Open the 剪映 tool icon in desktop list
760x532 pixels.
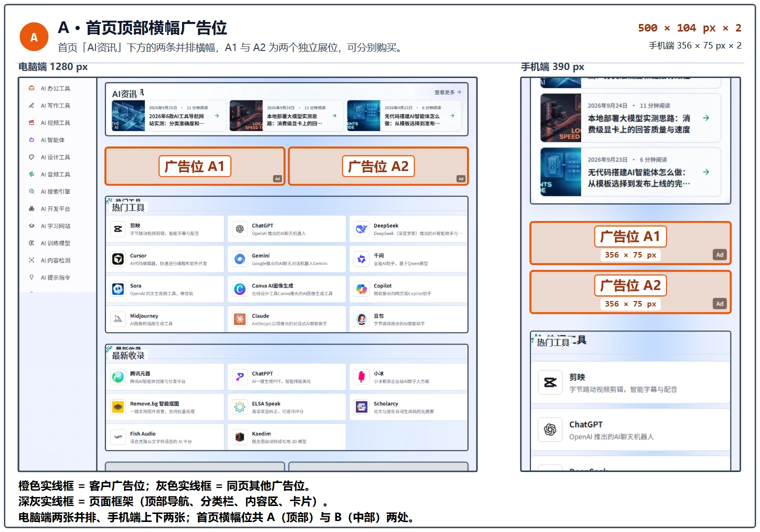[118, 229]
